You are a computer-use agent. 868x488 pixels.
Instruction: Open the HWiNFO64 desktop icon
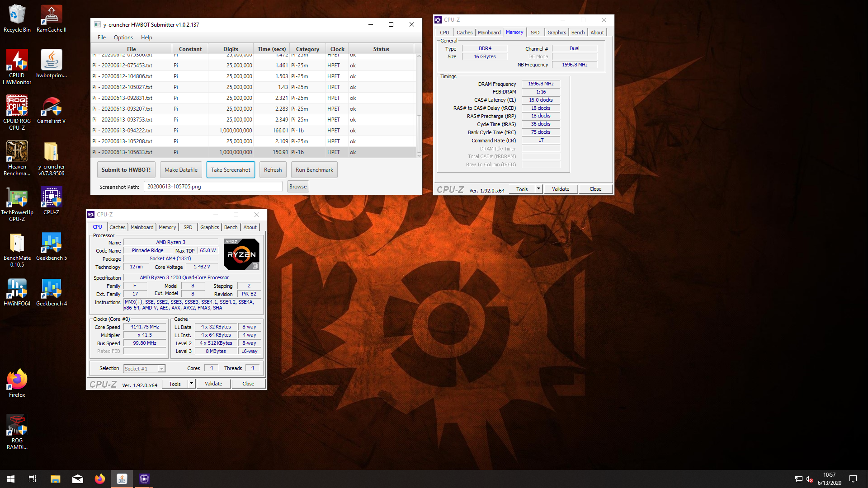[17, 291]
